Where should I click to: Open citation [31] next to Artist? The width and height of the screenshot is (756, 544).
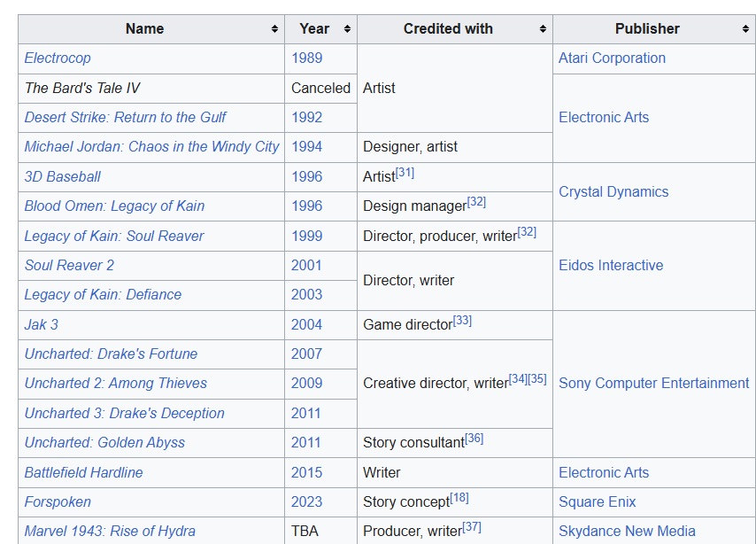pyautogui.click(x=405, y=173)
